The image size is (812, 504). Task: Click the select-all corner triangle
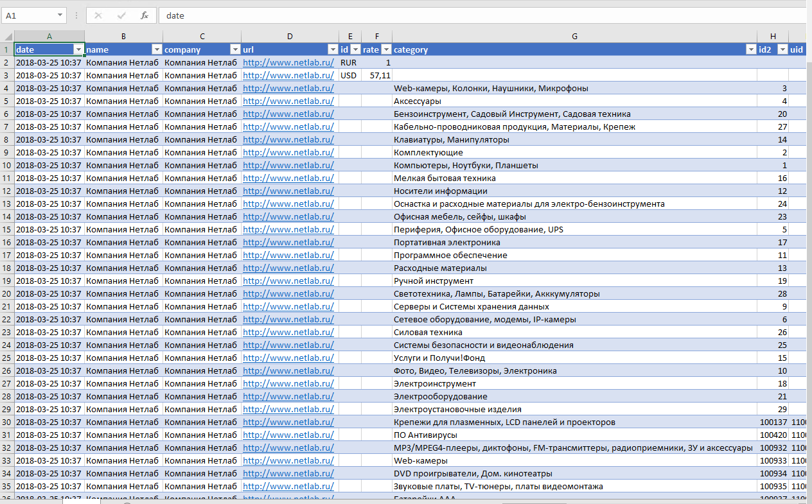[x=7, y=37]
